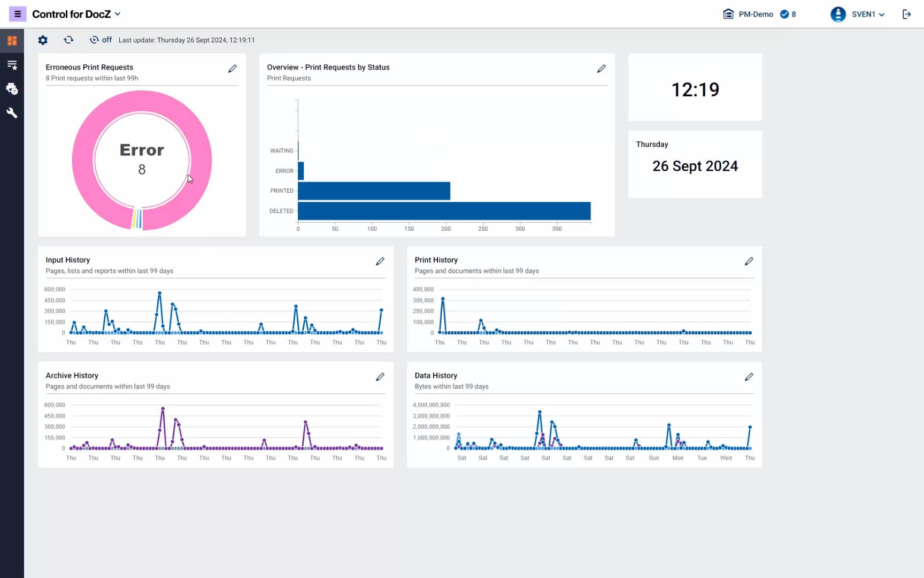This screenshot has height=578, width=924.
Task: Open the SVEN1 user menu
Action: coord(858,14)
